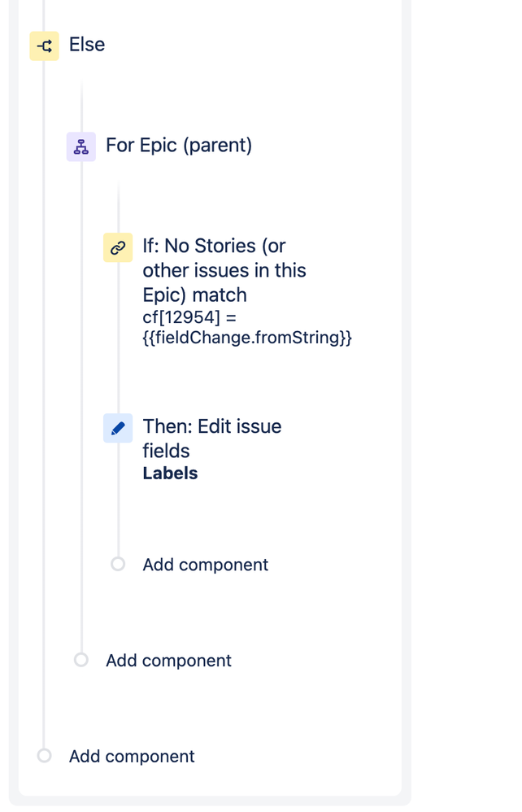Viewport: 522px width, 812px height.
Task: Add a component under the For Epic branch
Action: 167,660
